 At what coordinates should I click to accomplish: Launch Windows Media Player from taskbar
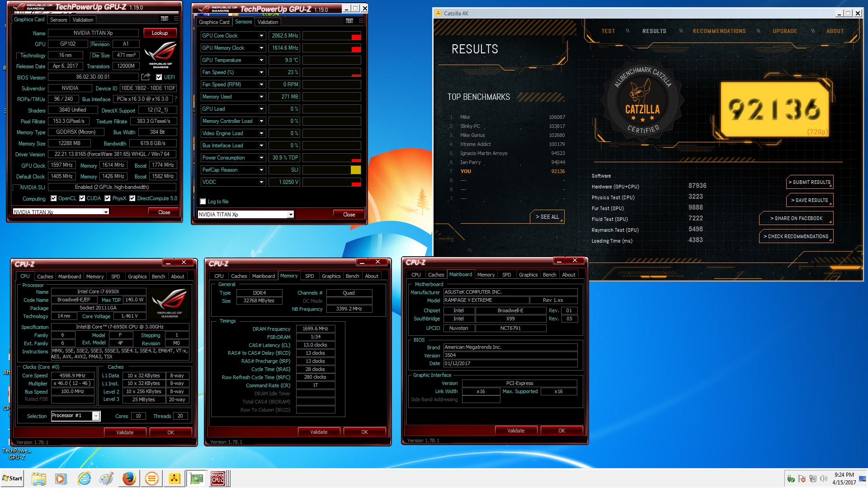(x=61, y=479)
